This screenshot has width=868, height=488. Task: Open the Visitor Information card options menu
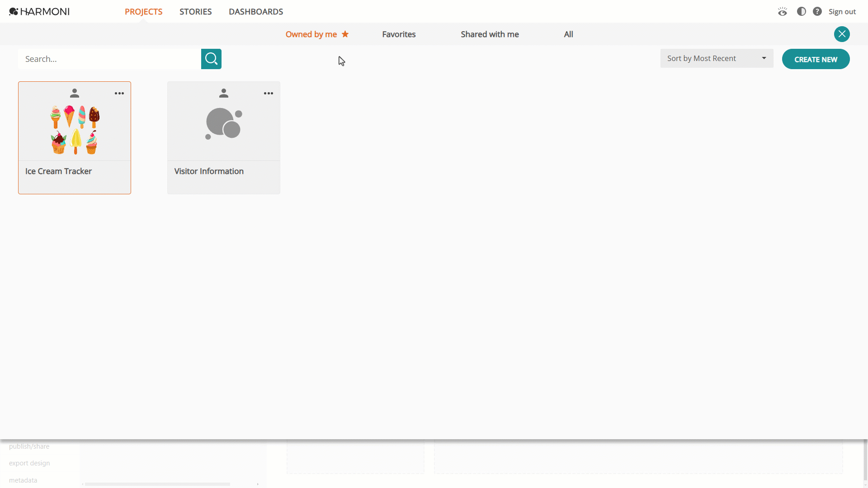[x=269, y=94]
